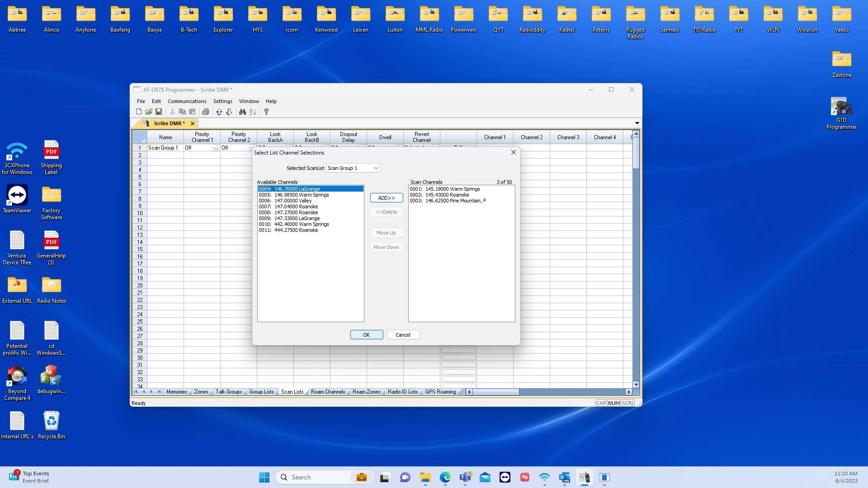Select available channel 0006 147.00000 Valley
Image resolution: width=868 pixels, height=488 pixels.
(x=311, y=201)
